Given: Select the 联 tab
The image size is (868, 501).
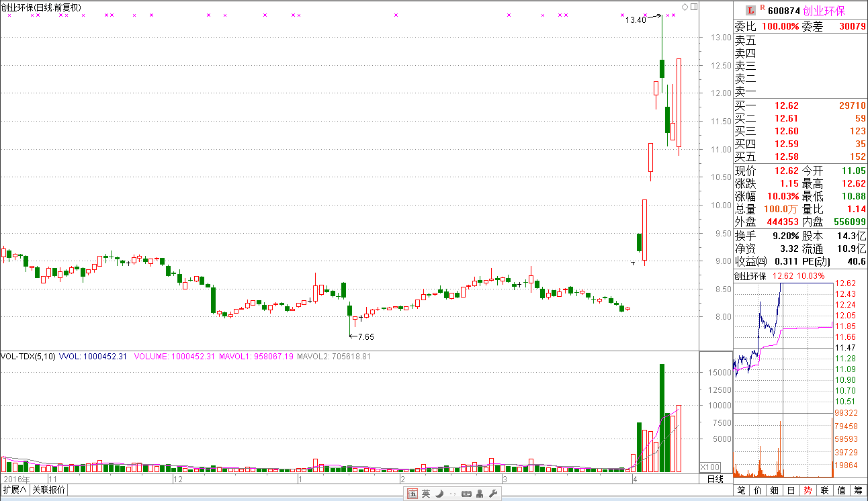Looking at the screenshot, I should [x=824, y=490].
